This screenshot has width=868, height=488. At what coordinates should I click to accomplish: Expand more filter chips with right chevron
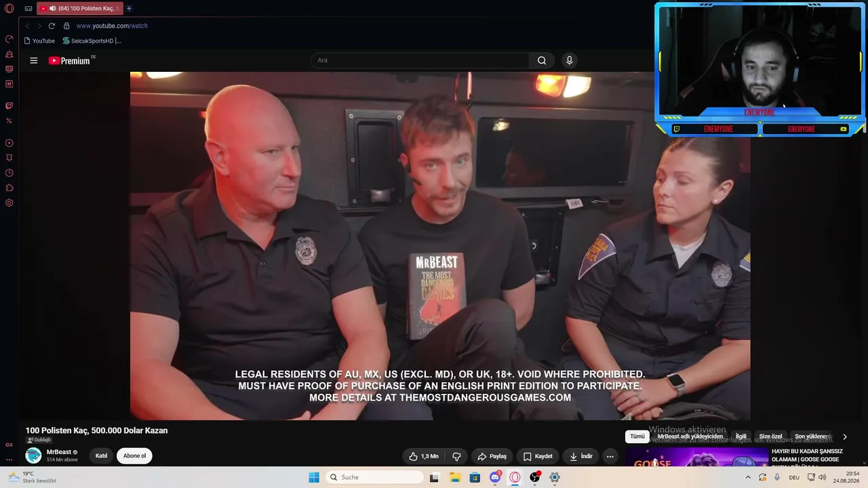845,437
